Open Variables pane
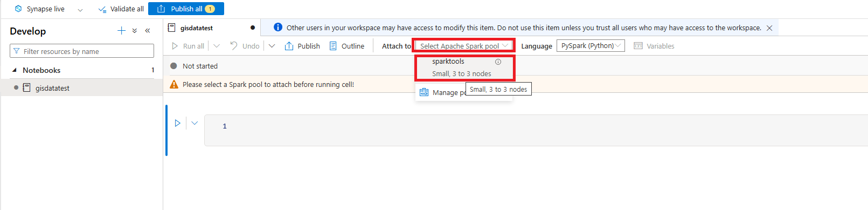Screen dimensions: 868x210 654,46
